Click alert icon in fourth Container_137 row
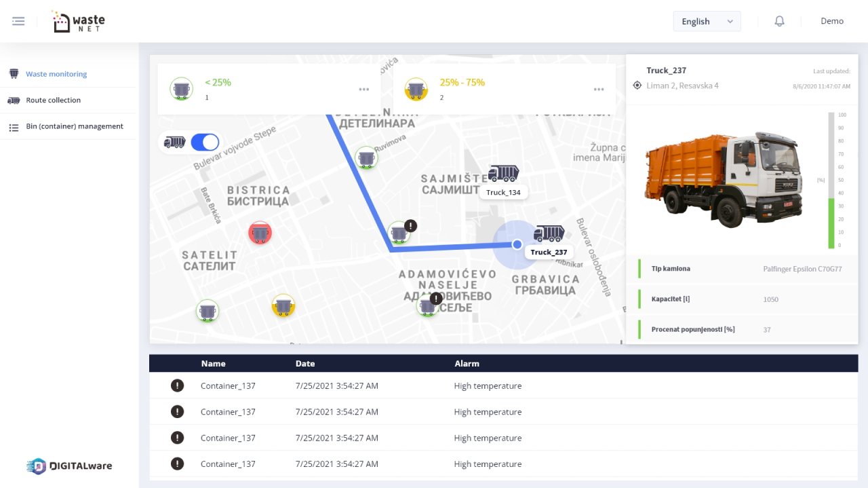Image resolution: width=868 pixels, height=488 pixels. click(177, 464)
